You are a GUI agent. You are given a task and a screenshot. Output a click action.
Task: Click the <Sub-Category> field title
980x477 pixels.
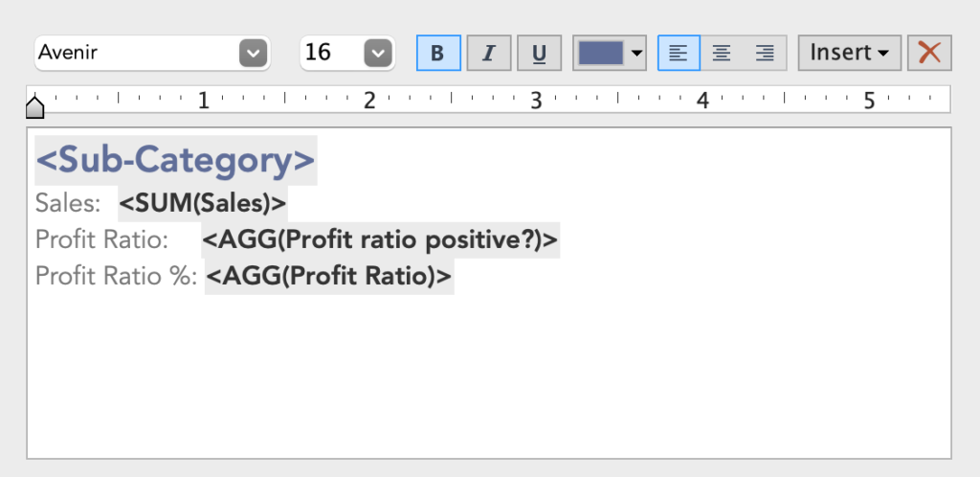(175, 161)
